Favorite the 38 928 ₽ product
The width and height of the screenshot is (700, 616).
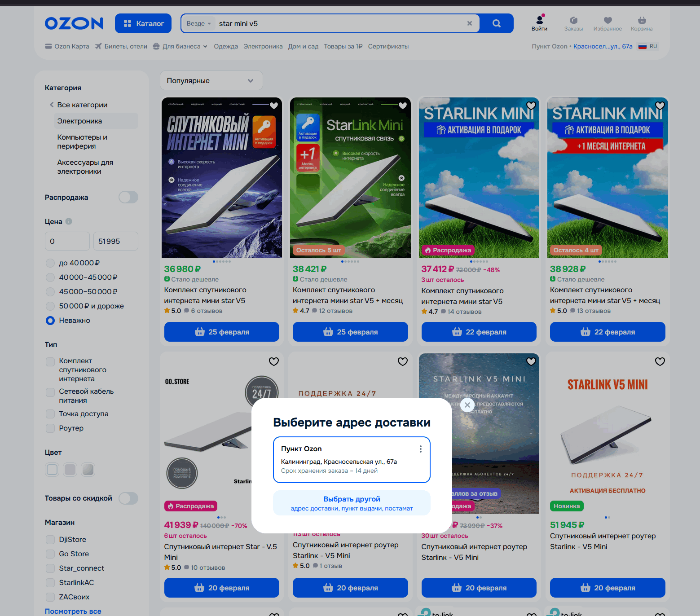[660, 106]
